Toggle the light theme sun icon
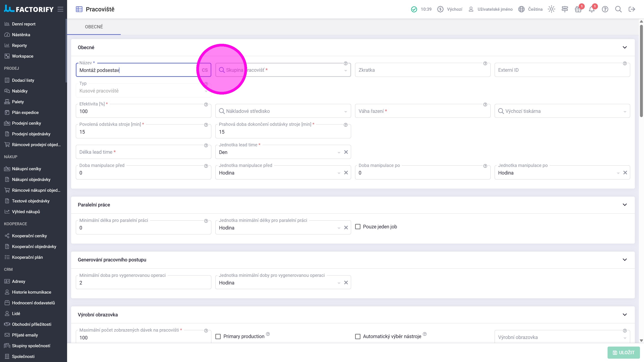 coord(551,9)
